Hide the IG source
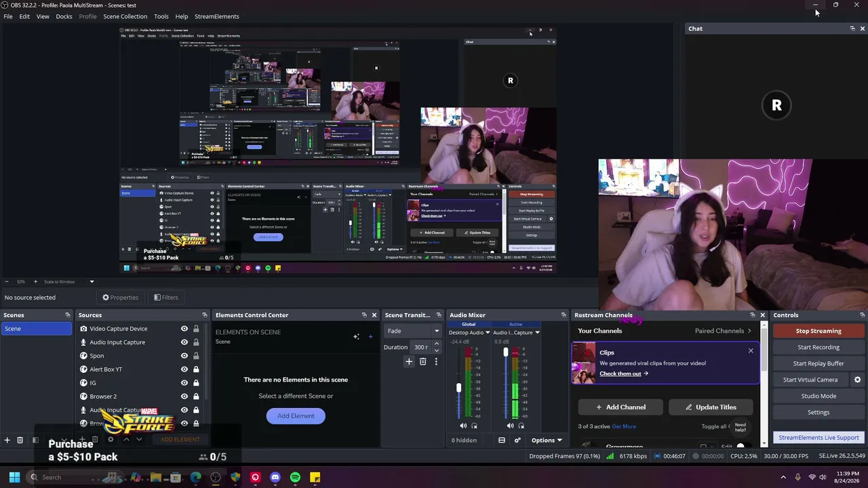868x488 pixels. pos(184,383)
